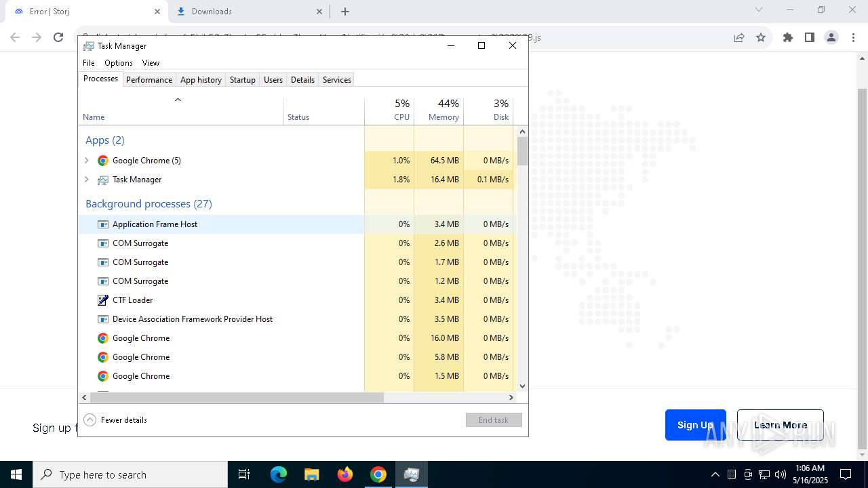Switch to the Startup tab

coord(243,80)
